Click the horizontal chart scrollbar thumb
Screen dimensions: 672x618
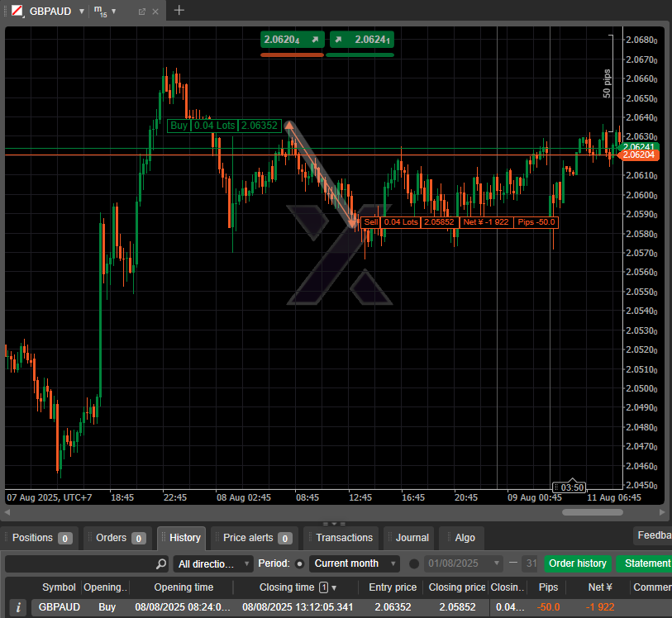point(593,512)
